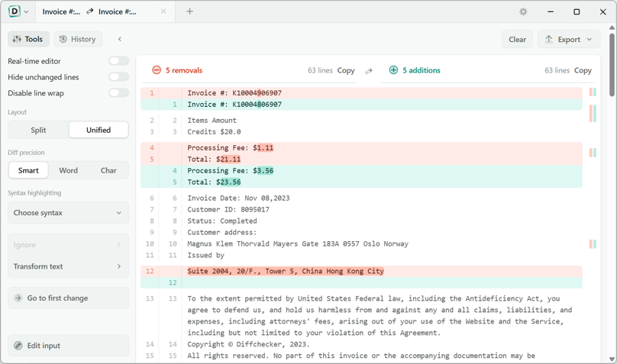
Task: Select the Split layout option
Action: pos(38,130)
